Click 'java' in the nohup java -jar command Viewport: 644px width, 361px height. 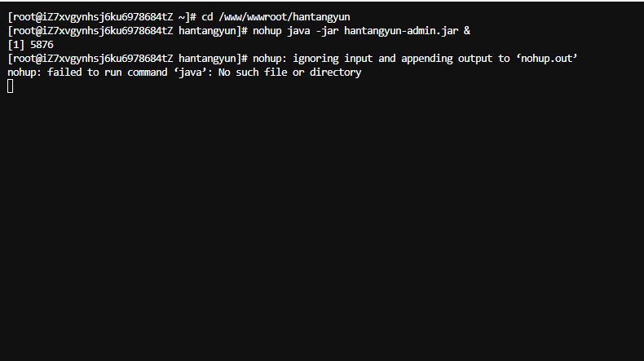tap(298, 31)
